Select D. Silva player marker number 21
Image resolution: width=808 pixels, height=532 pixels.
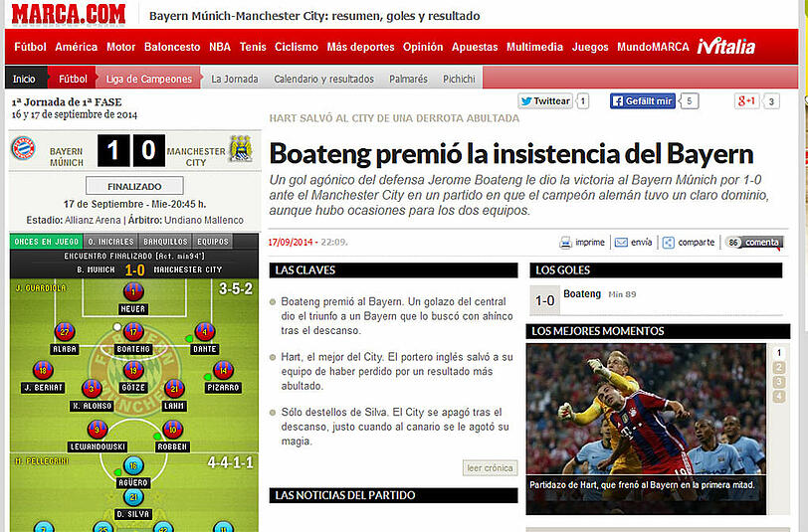click(x=133, y=497)
